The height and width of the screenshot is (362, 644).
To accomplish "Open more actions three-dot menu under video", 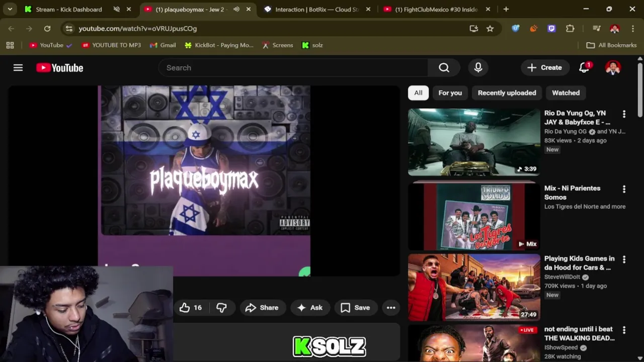I will click(x=391, y=308).
